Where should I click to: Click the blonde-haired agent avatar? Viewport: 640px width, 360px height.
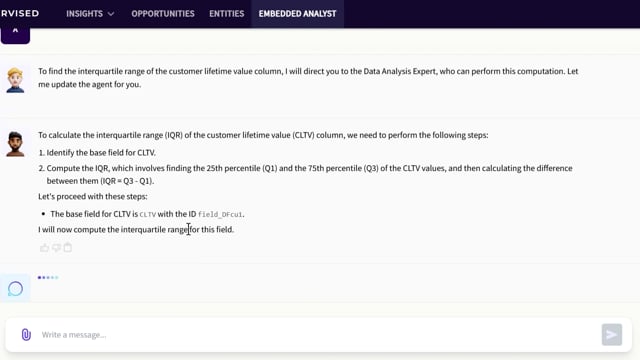(15, 80)
